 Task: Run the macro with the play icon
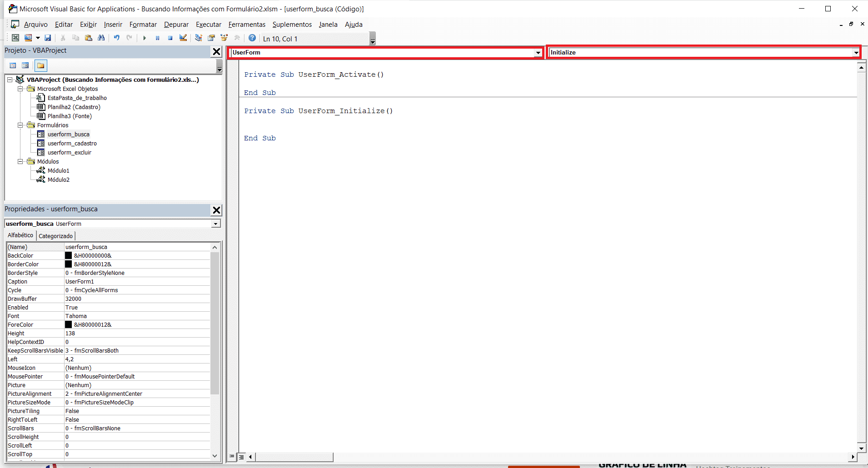coord(145,38)
